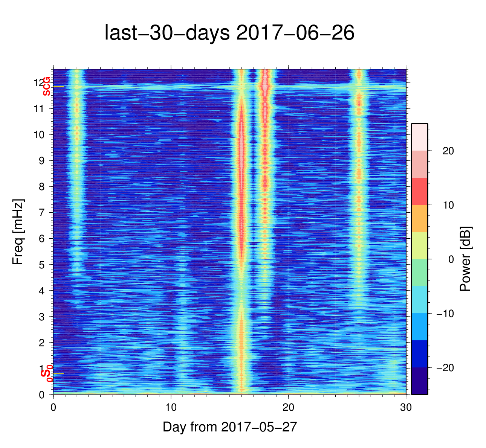Pick the red colorbar segment

(x=419, y=191)
